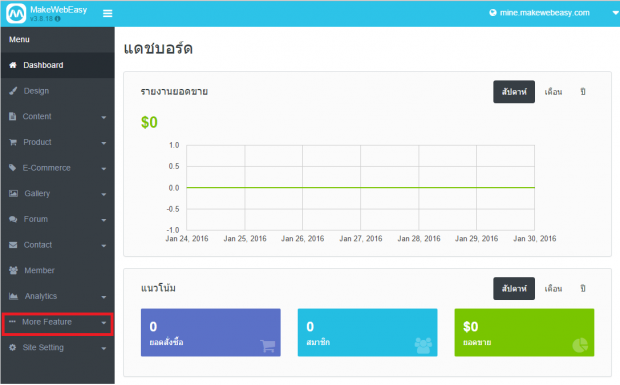The image size is (620, 385).
Task: Click the MakeWebEasy logo icon
Action: pyautogui.click(x=16, y=13)
